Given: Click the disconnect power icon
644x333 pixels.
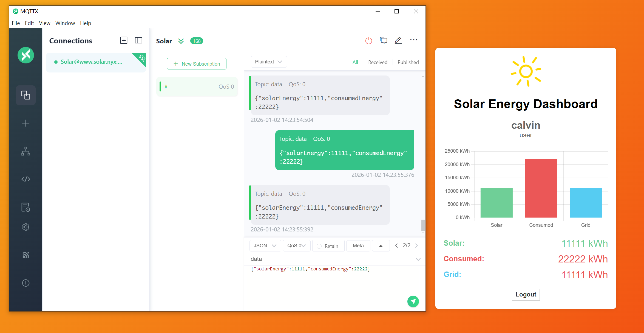Looking at the screenshot, I should (368, 41).
